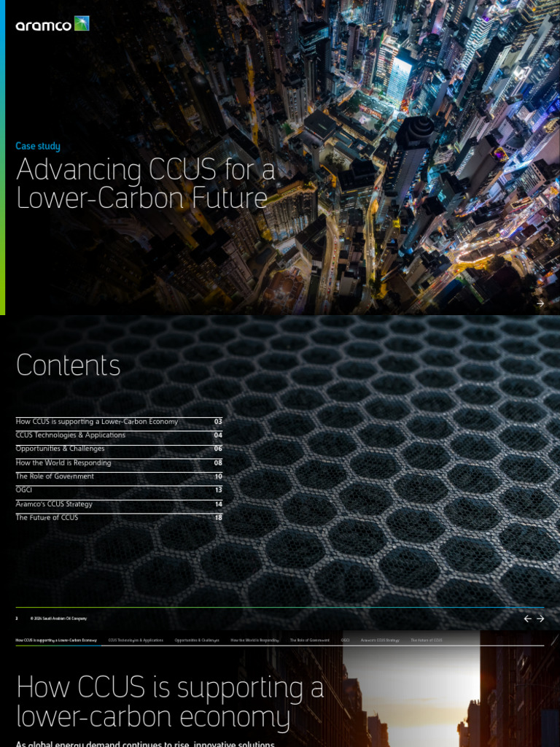Select 'How CCUS is supporting a Lower-Carbon Economy' navigation tab

tap(56, 640)
